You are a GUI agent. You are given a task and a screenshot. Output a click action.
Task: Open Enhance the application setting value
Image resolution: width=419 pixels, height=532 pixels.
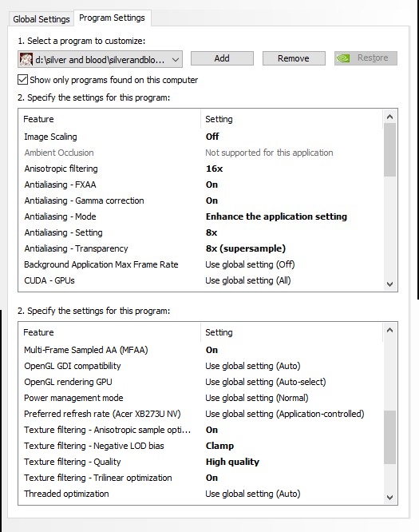pos(276,216)
